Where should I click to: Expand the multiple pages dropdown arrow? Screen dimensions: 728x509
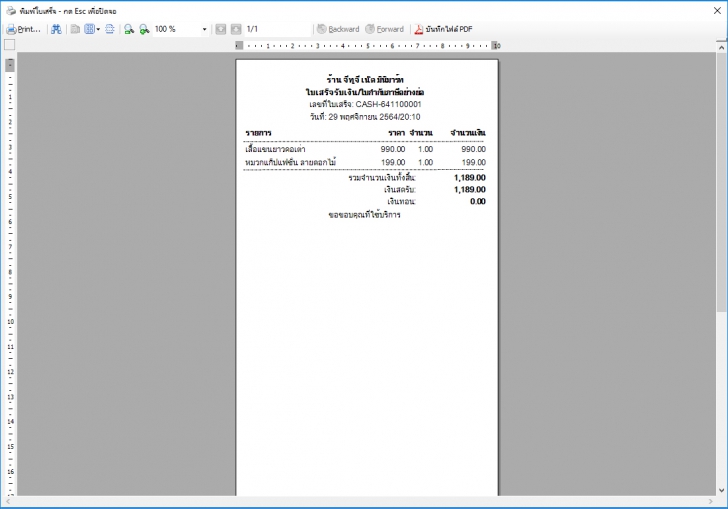click(98, 30)
